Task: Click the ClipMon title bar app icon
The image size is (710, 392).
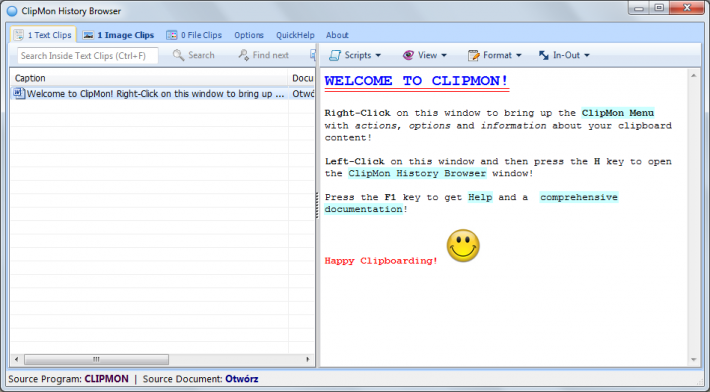Action: pos(12,11)
